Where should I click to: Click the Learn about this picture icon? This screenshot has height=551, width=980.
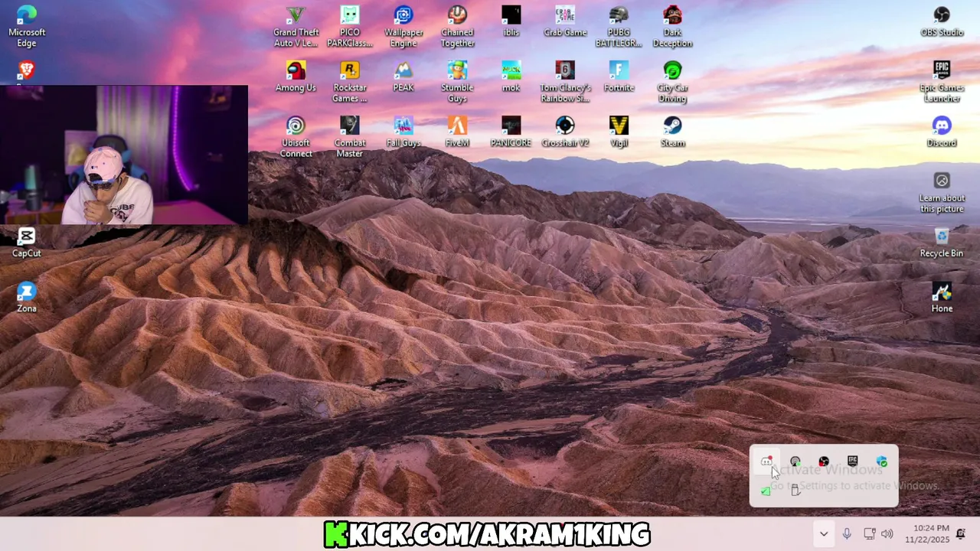tap(942, 191)
